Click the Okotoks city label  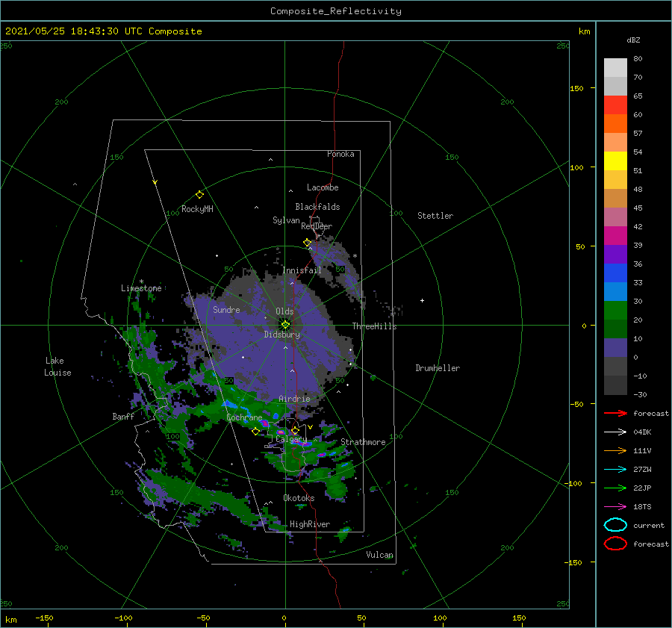(299, 498)
